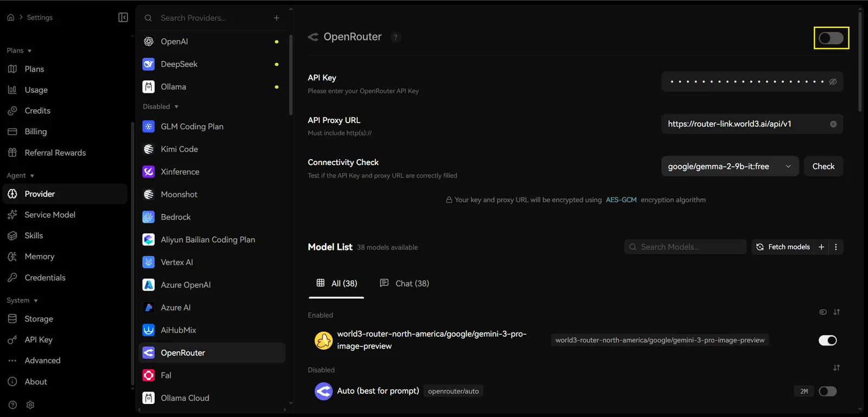This screenshot has height=417, width=868.
Task: Click the Azure AI logo icon
Action: point(149,307)
